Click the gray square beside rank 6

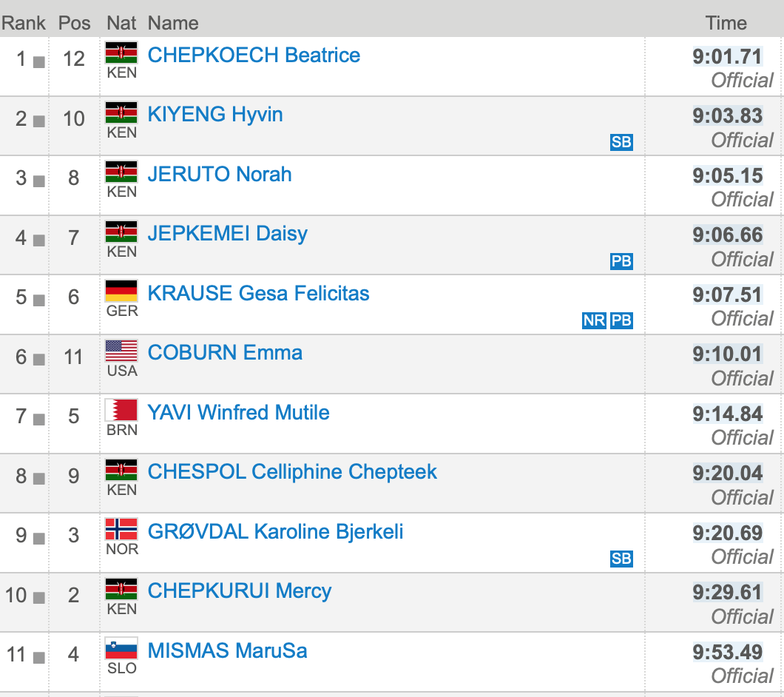point(39,360)
